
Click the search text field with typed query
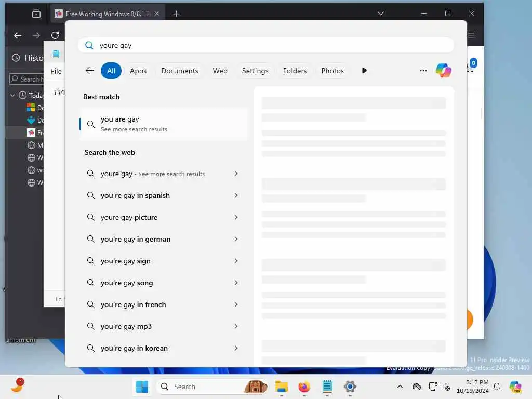(x=266, y=45)
